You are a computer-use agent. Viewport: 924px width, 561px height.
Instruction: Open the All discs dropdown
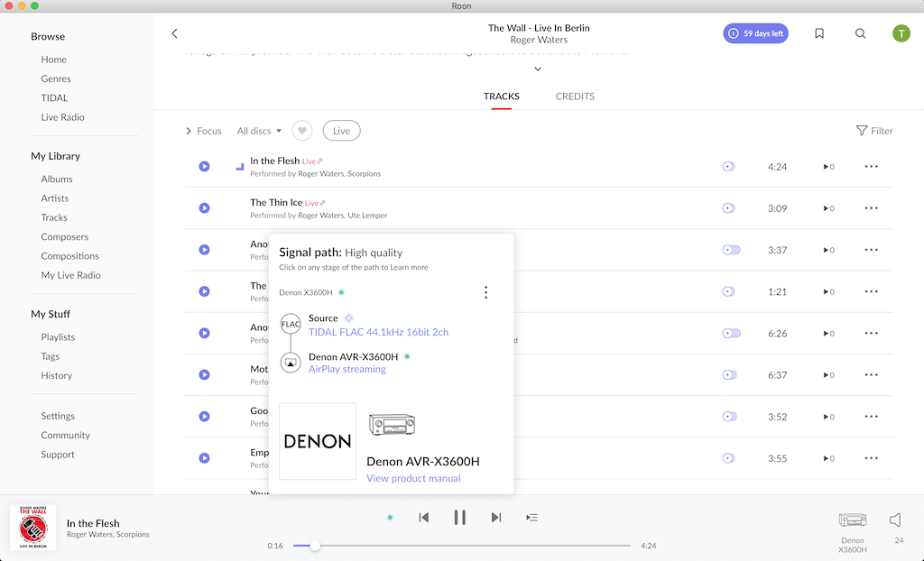pyautogui.click(x=259, y=131)
